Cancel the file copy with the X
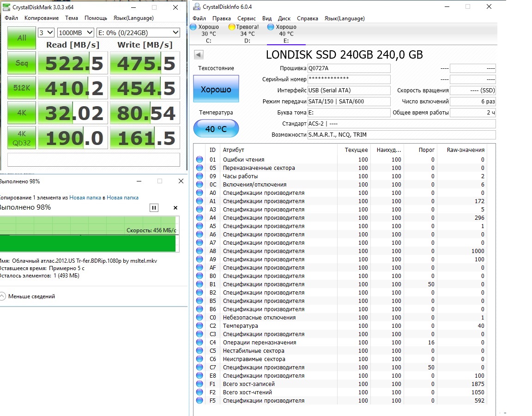 (175, 208)
